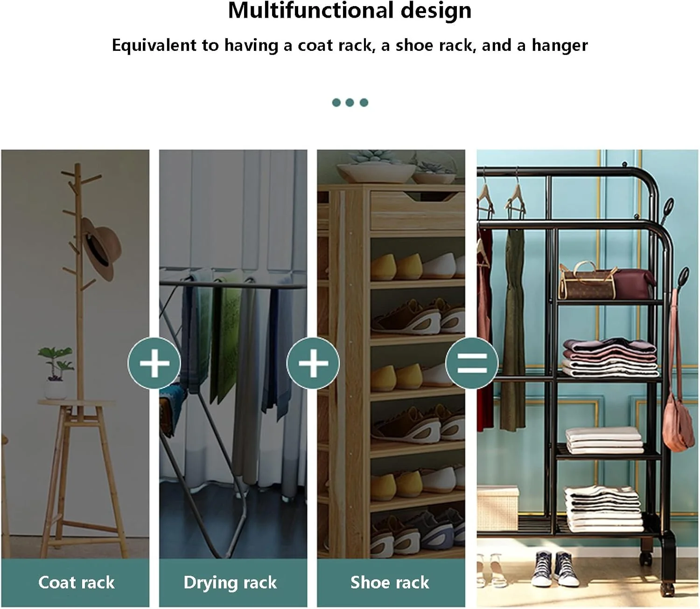Select the Coat rack label
Screen dimensions: 700x609
76,582
